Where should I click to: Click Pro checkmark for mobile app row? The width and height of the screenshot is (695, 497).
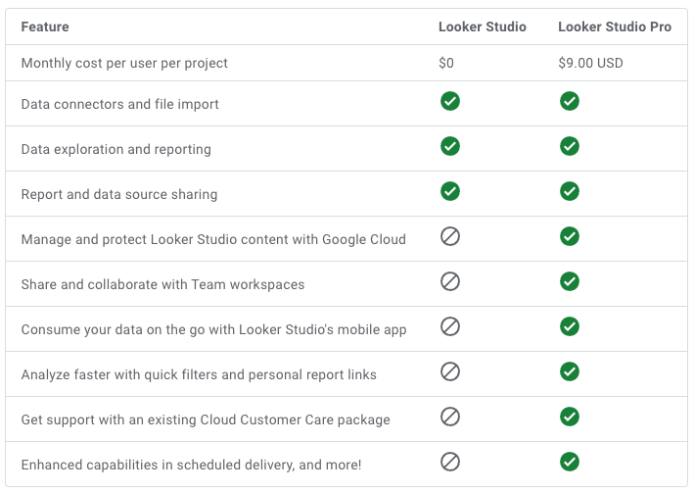[569, 327]
